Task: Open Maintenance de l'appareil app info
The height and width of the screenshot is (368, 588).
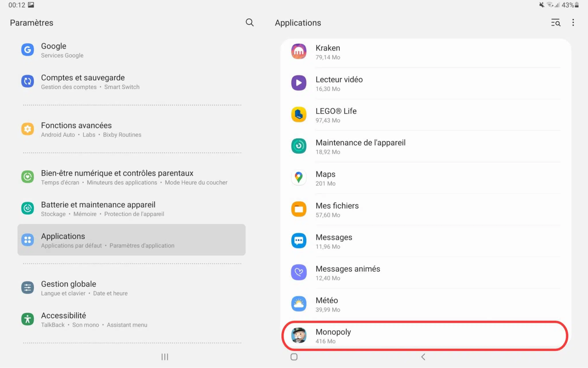Action: click(x=426, y=147)
